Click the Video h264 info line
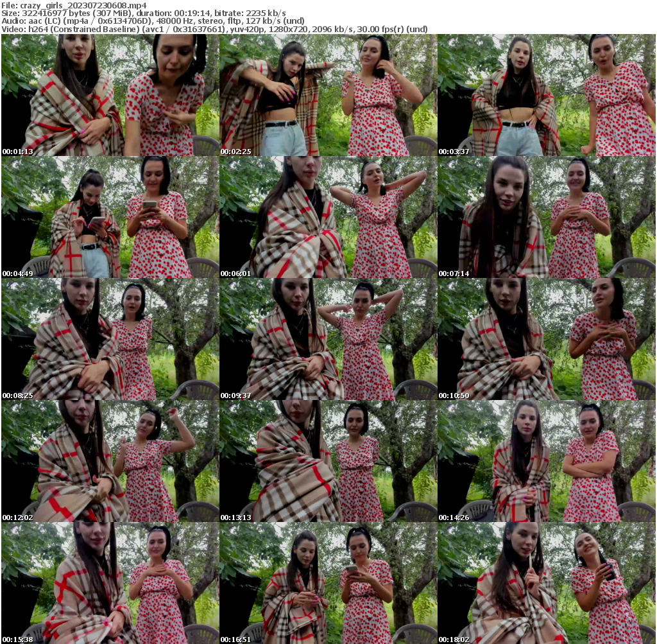This screenshot has width=657, height=644. [214, 29]
